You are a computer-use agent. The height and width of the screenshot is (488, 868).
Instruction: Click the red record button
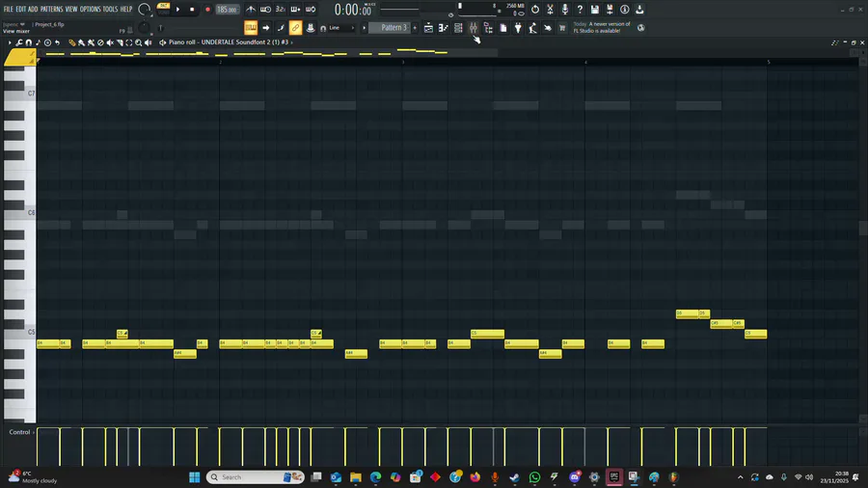click(x=207, y=10)
